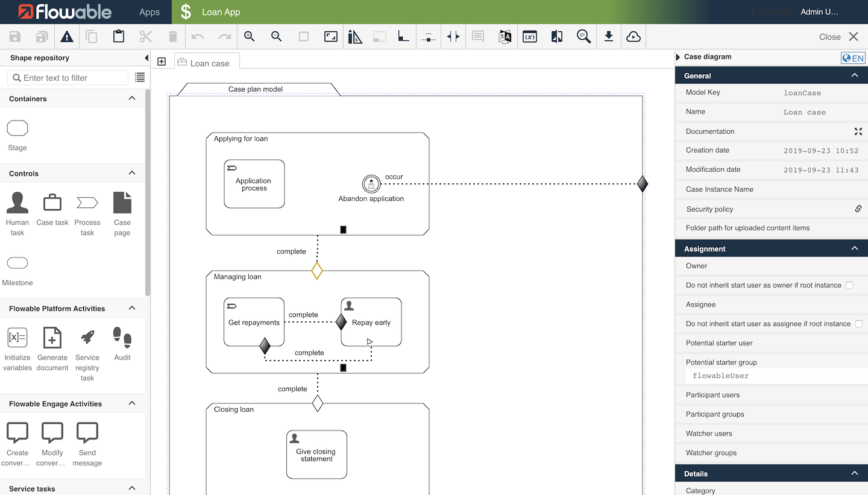Collapse the Containers category
The height and width of the screenshot is (495, 868).
coord(131,98)
